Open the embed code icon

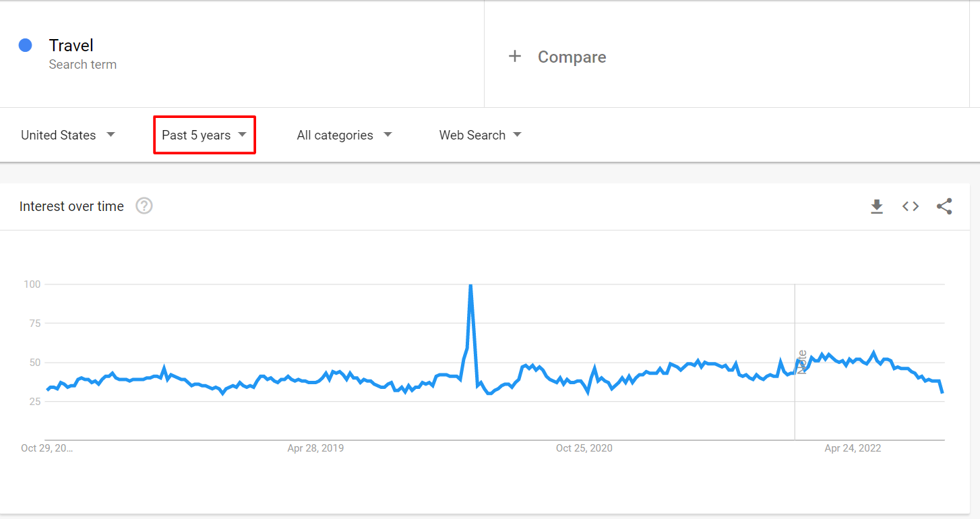911,206
